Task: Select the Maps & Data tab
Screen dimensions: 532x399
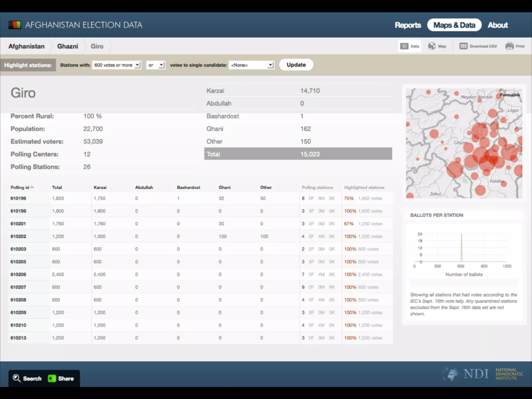Action: coord(454,25)
